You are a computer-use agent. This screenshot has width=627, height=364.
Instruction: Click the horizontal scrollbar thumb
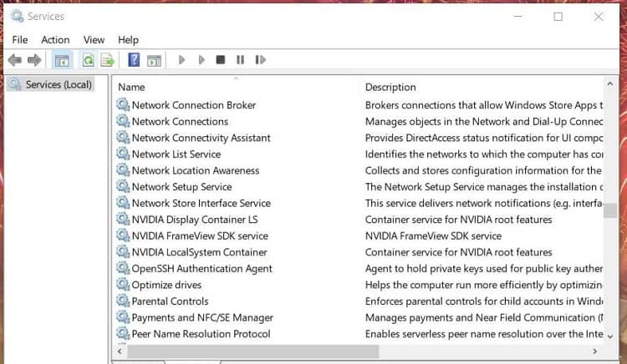tap(252, 351)
